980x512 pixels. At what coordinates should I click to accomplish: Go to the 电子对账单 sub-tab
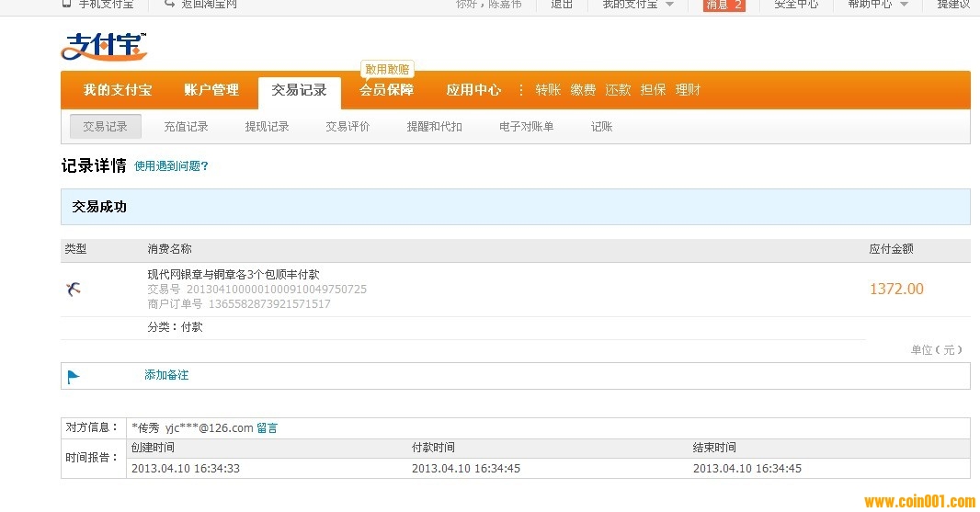click(526, 127)
